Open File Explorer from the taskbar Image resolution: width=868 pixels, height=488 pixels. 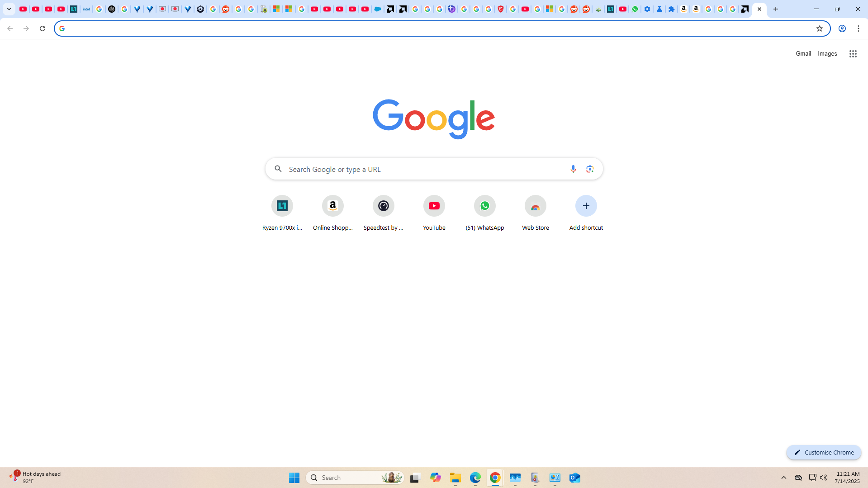(x=455, y=478)
